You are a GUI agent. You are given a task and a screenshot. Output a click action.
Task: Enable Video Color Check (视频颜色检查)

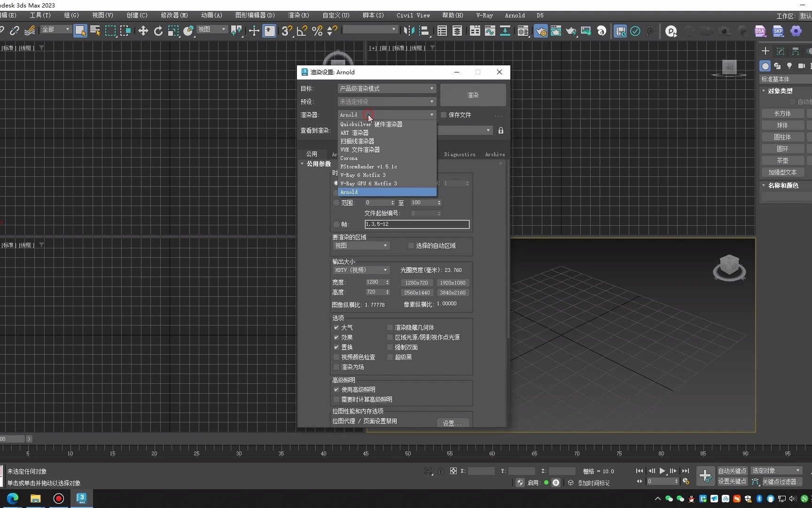(x=336, y=357)
